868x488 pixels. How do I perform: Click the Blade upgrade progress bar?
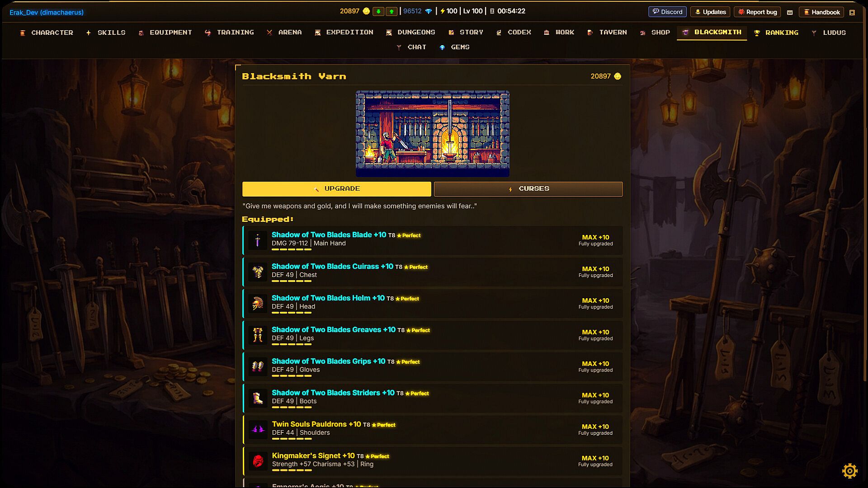pyautogui.click(x=292, y=249)
